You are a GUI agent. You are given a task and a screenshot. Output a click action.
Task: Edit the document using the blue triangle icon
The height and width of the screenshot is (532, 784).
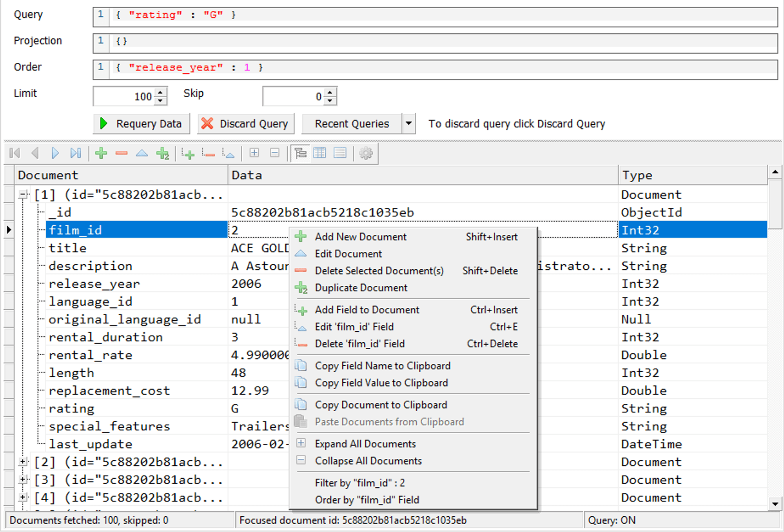[142, 153]
